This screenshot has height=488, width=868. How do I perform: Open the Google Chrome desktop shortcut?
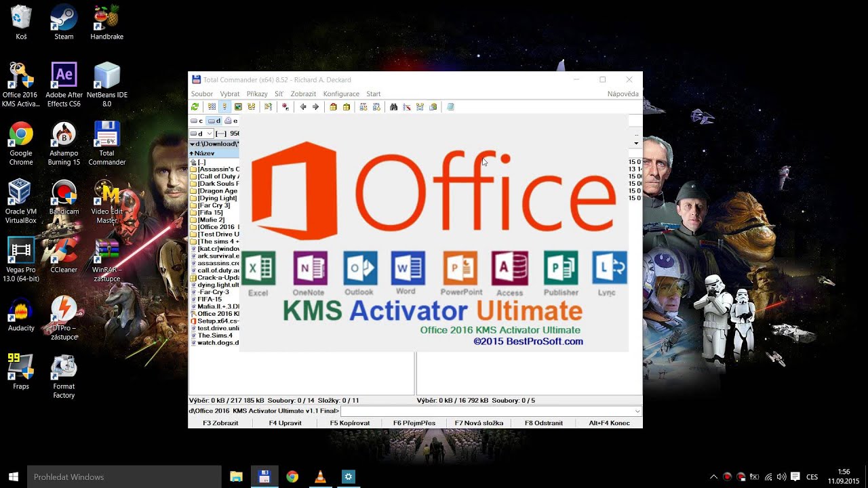click(x=21, y=144)
